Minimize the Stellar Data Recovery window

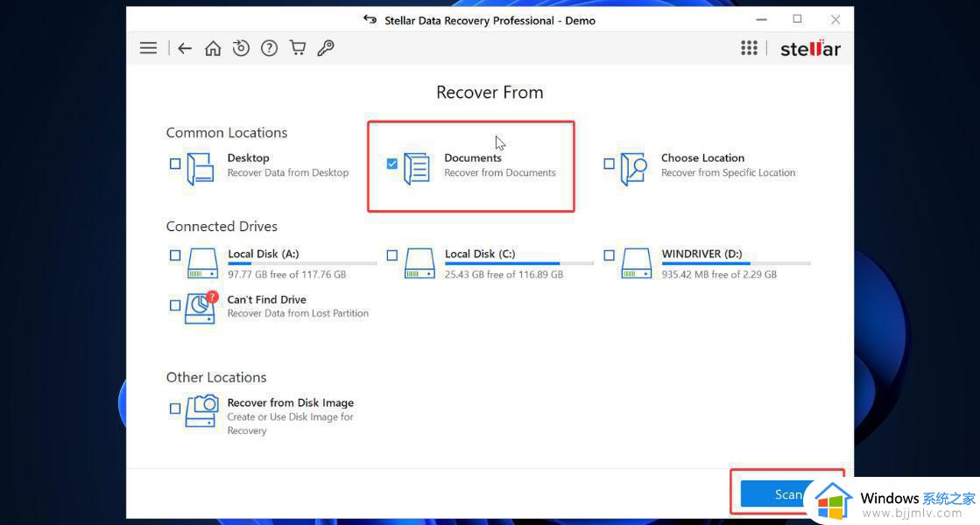(761, 19)
